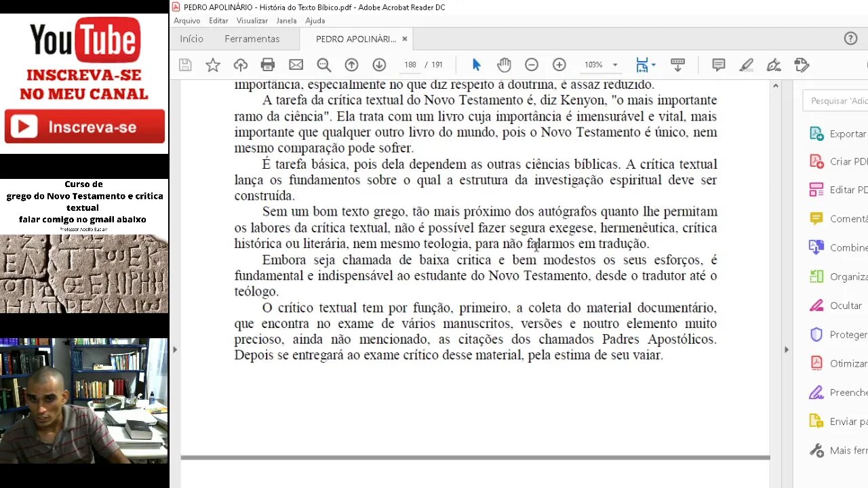Viewport: 868px width, 488px height.
Task: Open the Ocultar tool in sidebar
Action: [x=836, y=306]
